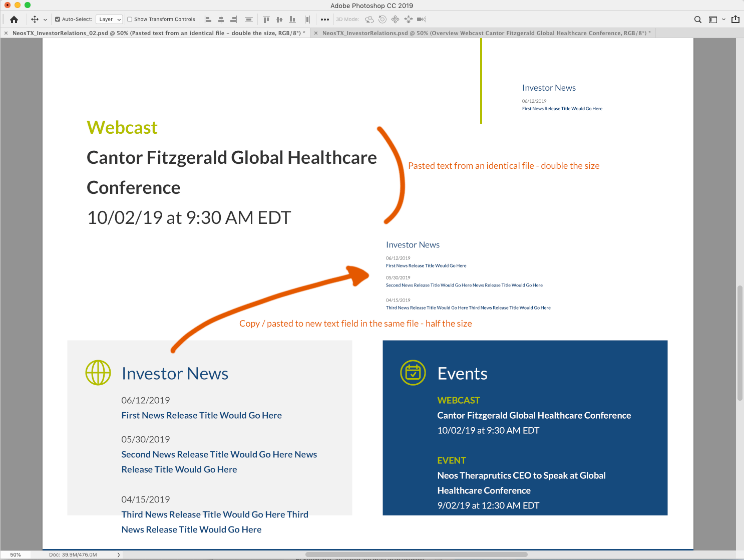Viewport: 744px width, 560px height.
Task: Click the 05/30/2019 date in gray box
Action: [x=146, y=439]
